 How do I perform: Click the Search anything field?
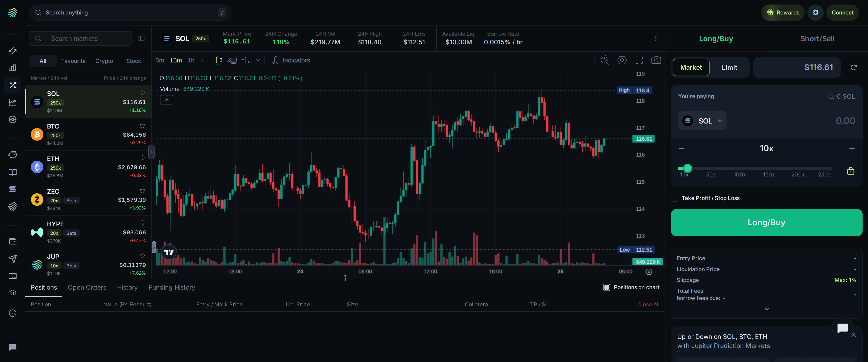(x=130, y=12)
